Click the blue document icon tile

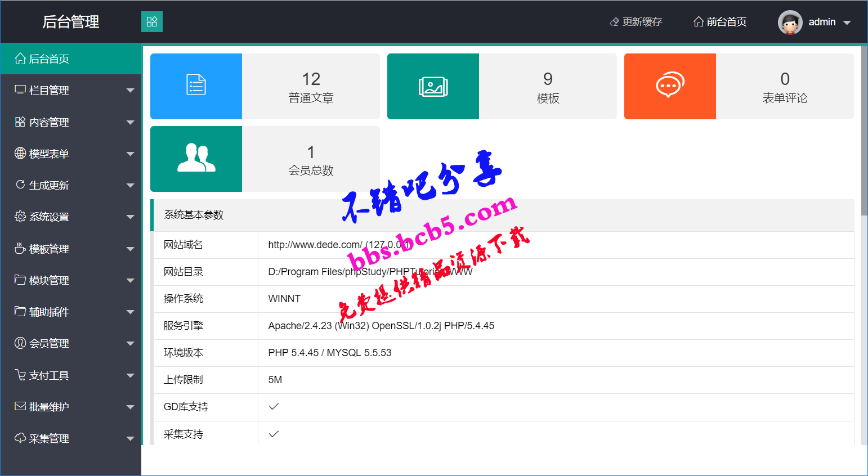pyautogui.click(x=196, y=86)
